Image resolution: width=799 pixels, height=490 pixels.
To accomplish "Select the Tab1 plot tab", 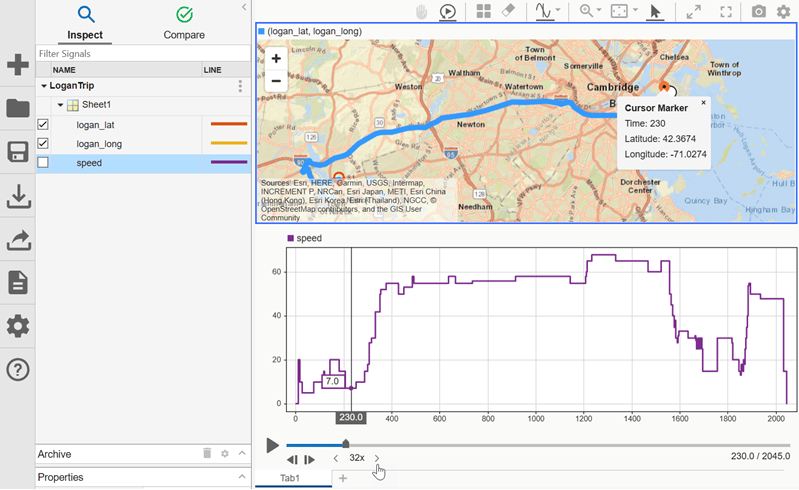I will (x=289, y=478).
